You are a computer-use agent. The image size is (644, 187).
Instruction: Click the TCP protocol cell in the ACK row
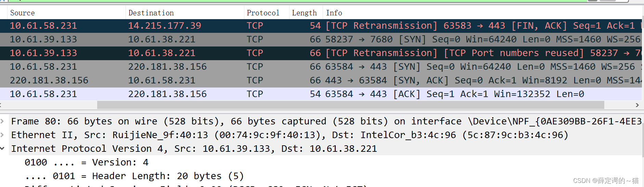click(255, 94)
